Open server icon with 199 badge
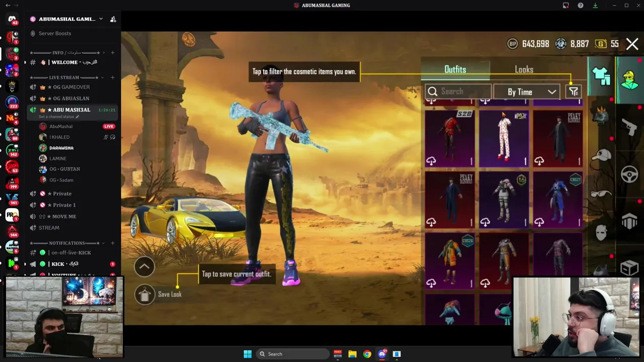Viewport: 644px width, 362px height. click(x=12, y=184)
